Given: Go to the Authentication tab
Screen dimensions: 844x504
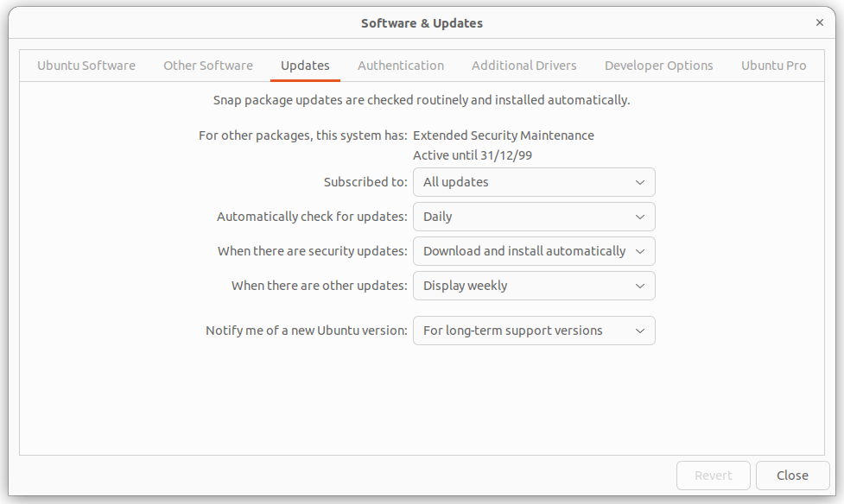Looking at the screenshot, I should pyautogui.click(x=401, y=66).
